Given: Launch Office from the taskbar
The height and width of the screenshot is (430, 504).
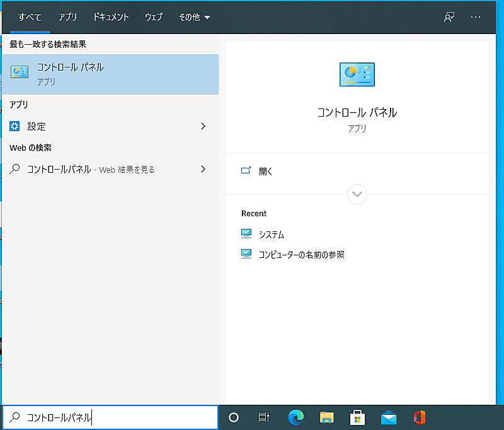Looking at the screenshot, I should (420, 417).
